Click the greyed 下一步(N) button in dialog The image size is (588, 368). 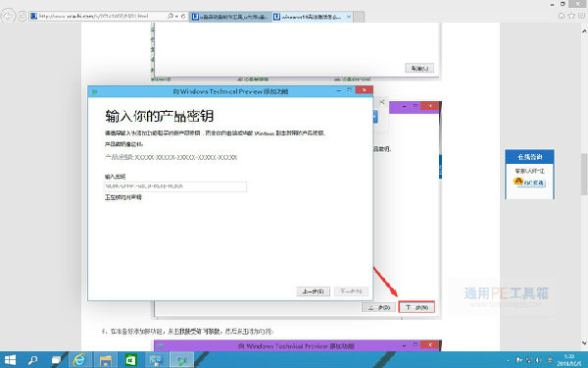351,291
